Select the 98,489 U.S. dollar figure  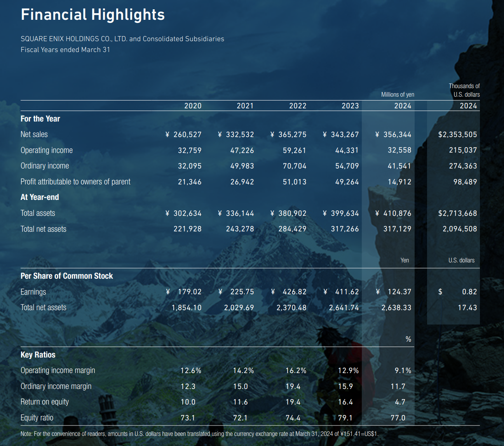coord(465,182)
